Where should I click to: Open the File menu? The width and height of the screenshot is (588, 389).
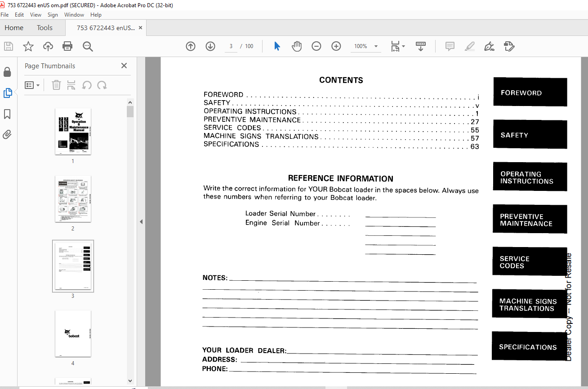(x=4, y=15)
